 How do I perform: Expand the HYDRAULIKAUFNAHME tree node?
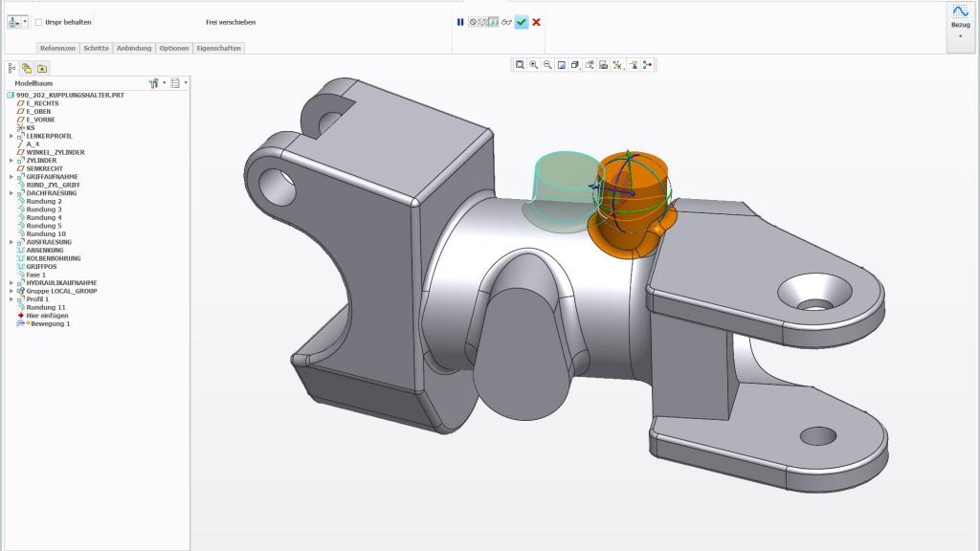[x=11, y=283]
